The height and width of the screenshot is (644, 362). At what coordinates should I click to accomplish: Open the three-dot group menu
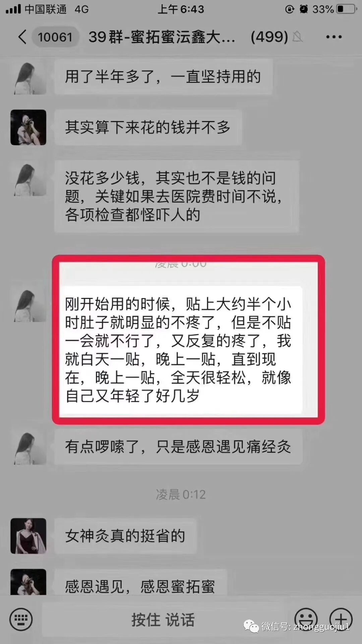point(334,37)
